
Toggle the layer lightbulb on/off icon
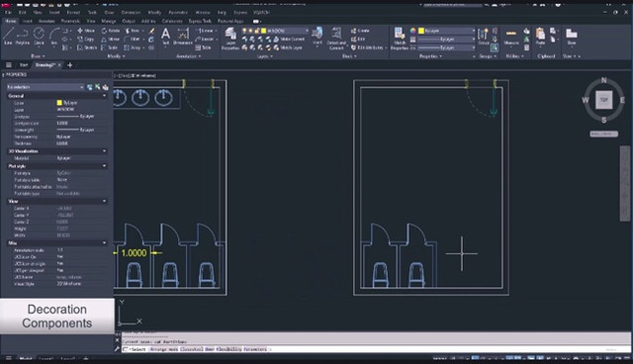(x=244, y=31)
